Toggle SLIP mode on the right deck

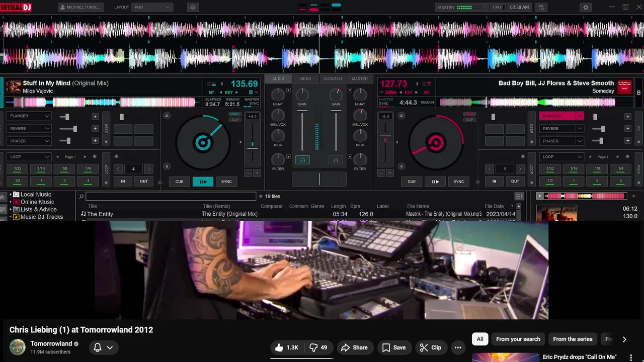point(469,120)
